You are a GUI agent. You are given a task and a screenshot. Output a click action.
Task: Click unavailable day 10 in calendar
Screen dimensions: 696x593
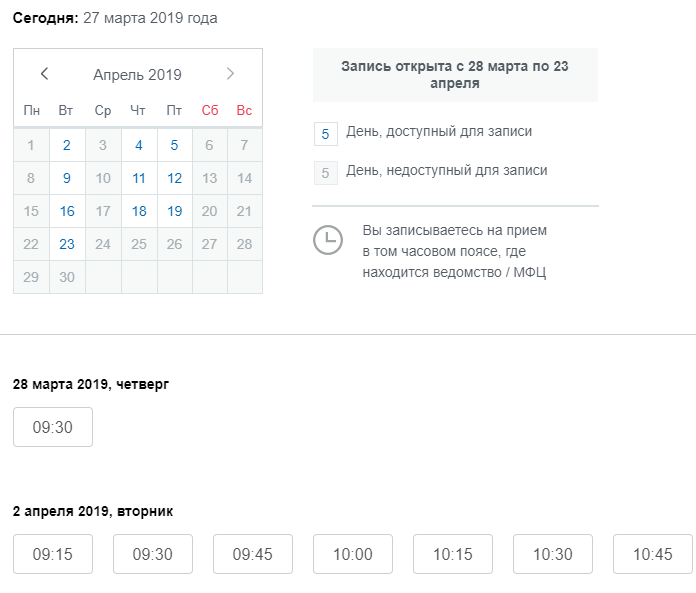point(103,178)
